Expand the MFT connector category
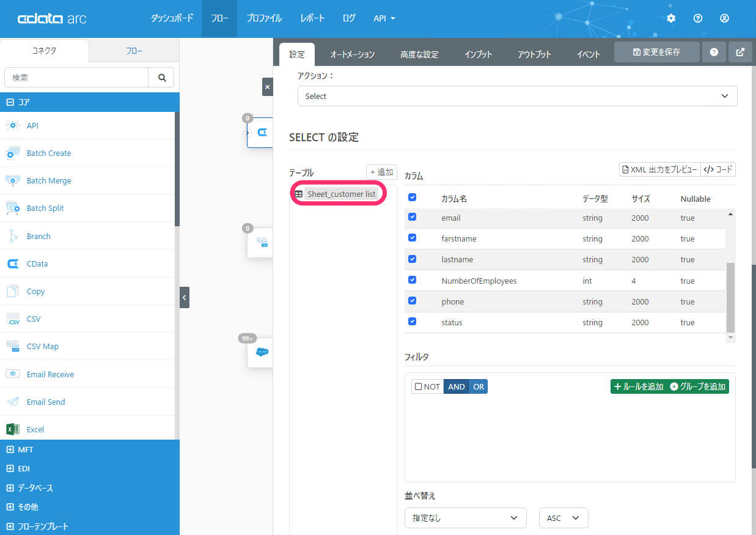Screen dimensions: 756x535 [x=90, y=449]
